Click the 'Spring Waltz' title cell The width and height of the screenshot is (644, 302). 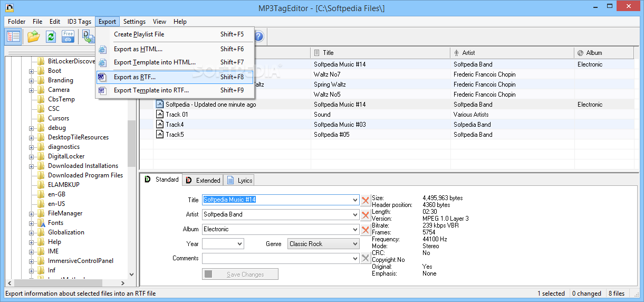point(330,84)
